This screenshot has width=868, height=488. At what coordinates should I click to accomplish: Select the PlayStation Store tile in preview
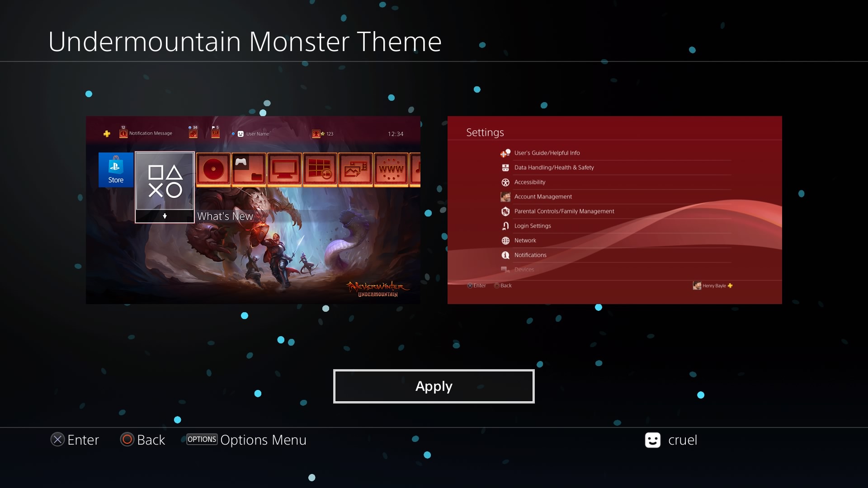coord(116,170)
